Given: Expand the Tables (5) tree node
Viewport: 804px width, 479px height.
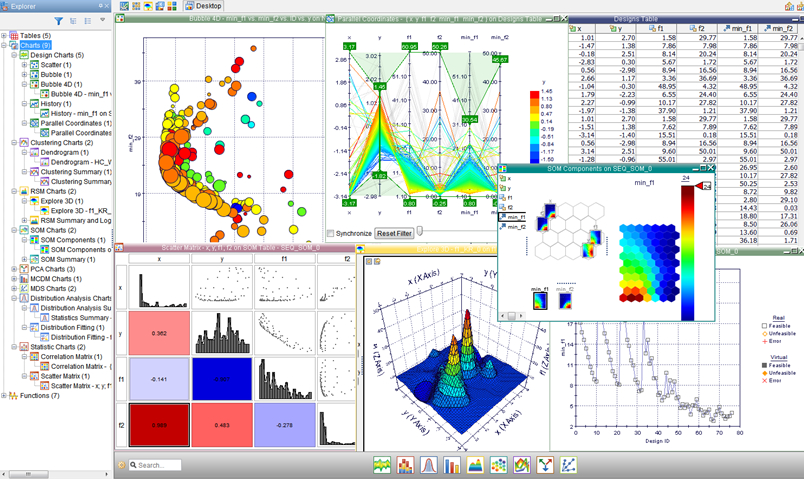Looking at the screenshot, I should 5,36.
